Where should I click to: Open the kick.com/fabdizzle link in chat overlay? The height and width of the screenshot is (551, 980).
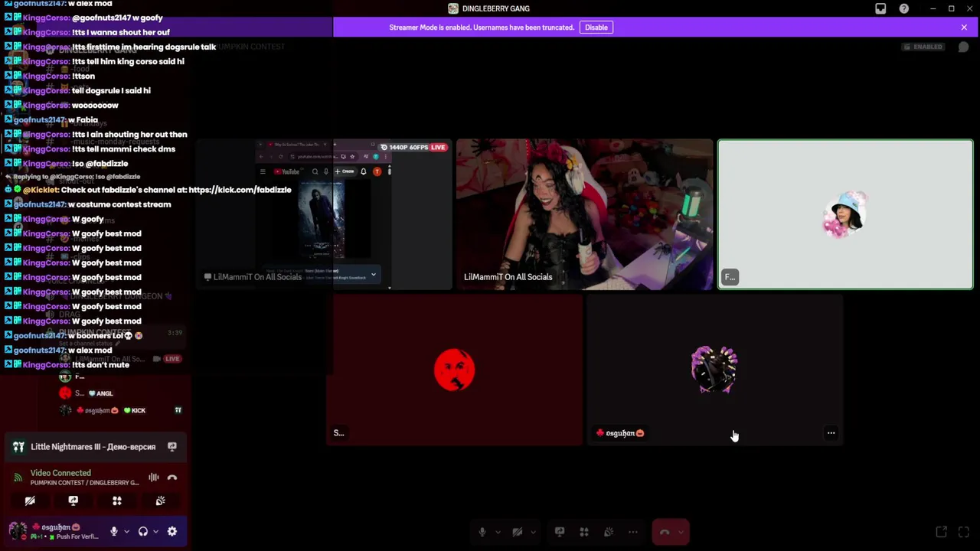(240, 190)
